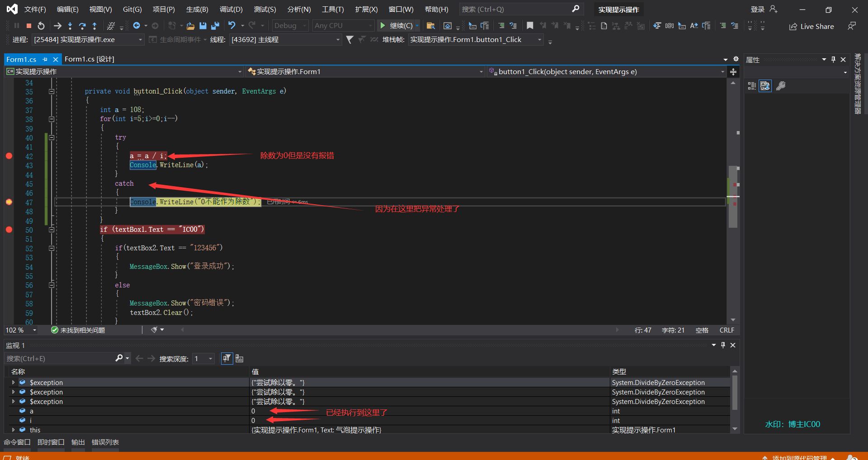Click the Restart debugging icon
The image size is (868, 460).
pos(41,26)
